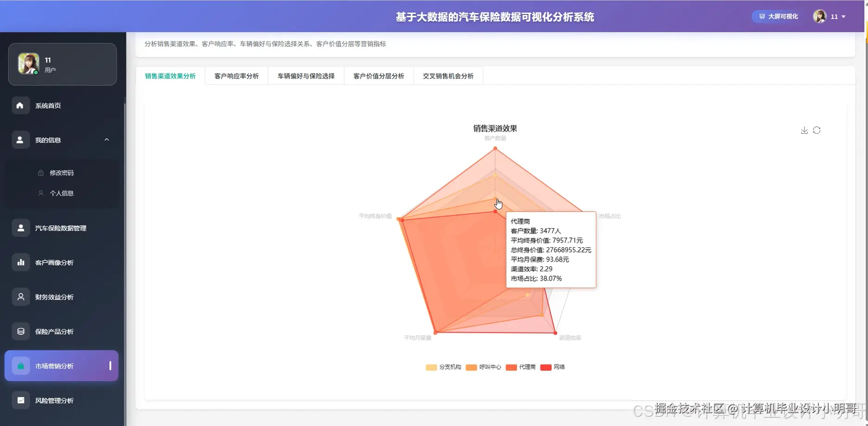This screenshot has height=426, width=868.
Task: Open the 交叉销售机会分析 tab
Action: [x=448, y=75]
